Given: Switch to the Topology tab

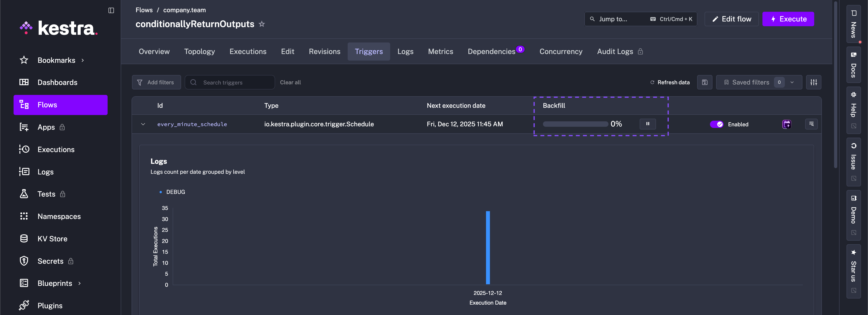Looking at the screenshot, I should click(199, 52).
